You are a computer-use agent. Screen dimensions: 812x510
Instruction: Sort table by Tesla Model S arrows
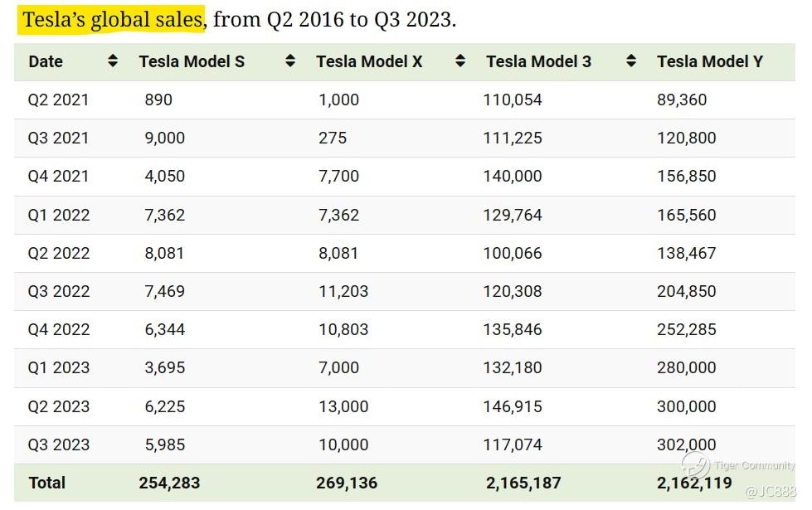pos(290,61)
